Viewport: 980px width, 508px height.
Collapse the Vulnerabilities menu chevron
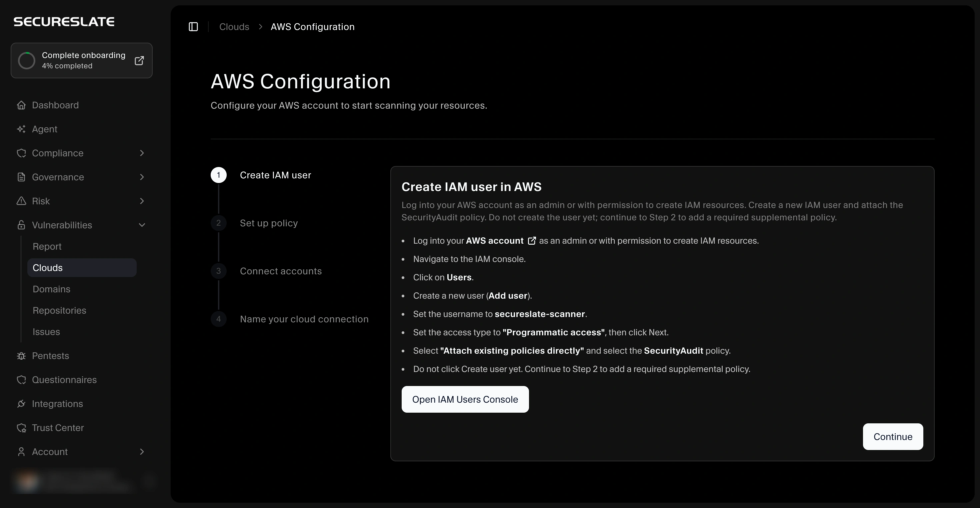142,225
